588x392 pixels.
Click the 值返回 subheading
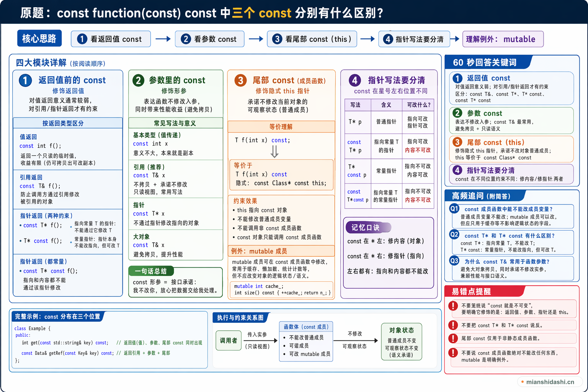tap(28, 137)
